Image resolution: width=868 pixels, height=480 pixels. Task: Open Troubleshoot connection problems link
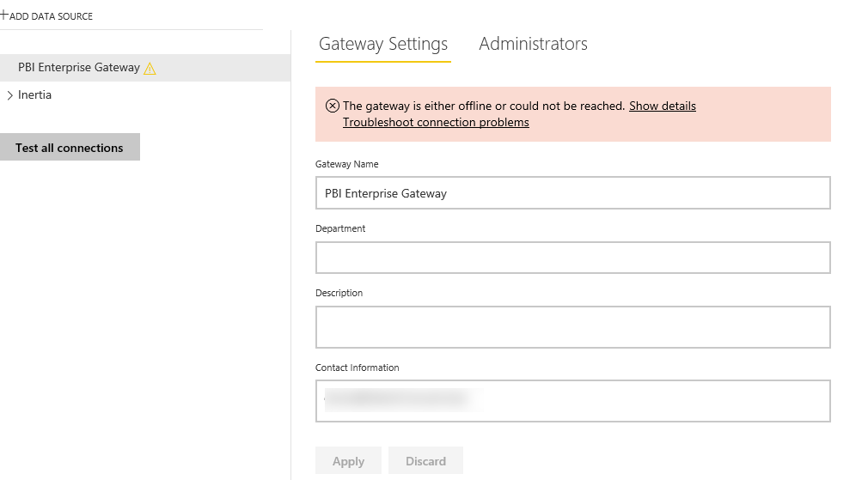click(436, 122)
